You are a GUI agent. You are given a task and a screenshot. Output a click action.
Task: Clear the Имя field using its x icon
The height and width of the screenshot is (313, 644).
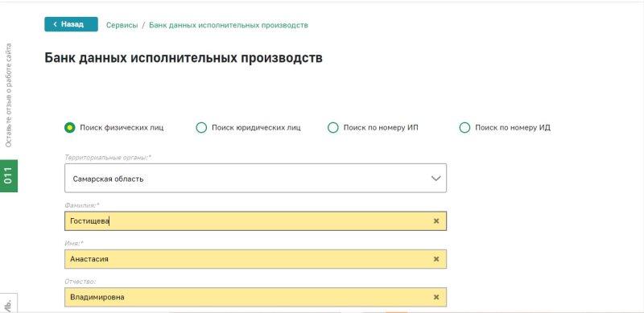click(x=436, y=259)
